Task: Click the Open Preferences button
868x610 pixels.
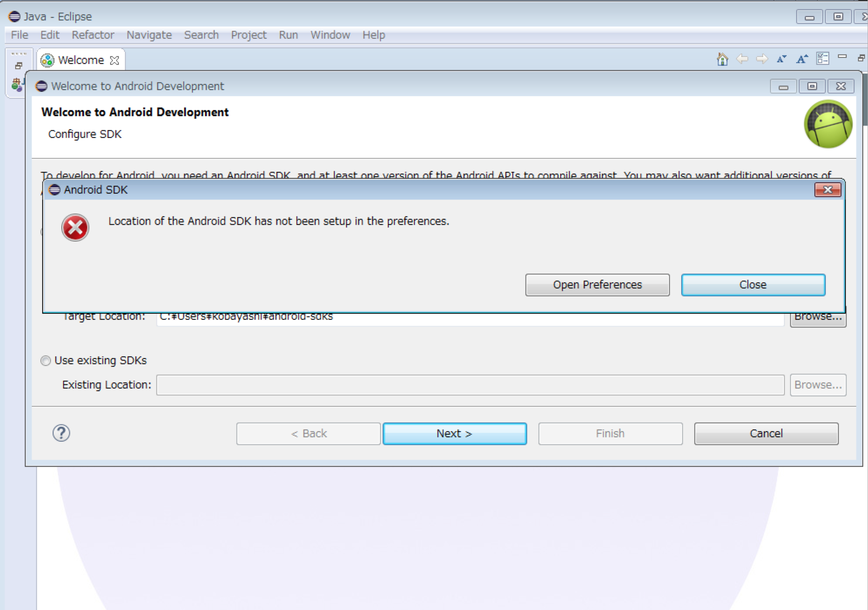Action: [597, 285]
